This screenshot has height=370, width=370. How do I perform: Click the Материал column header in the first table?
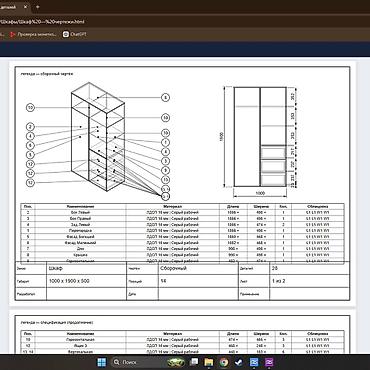tap(172, 207)
